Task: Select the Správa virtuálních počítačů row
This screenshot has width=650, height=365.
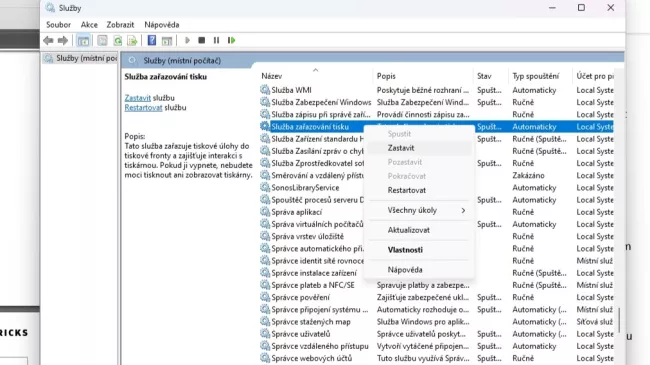Action: coord(437,224)
